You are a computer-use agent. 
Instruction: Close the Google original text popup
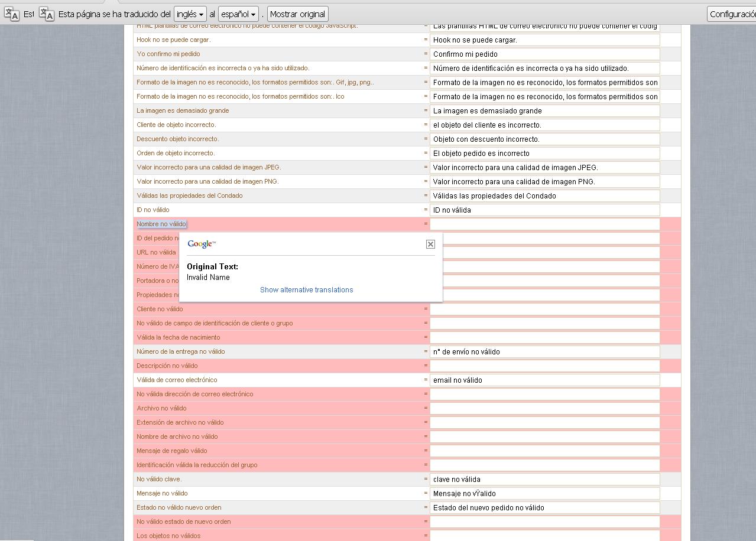tap(430, 244)
